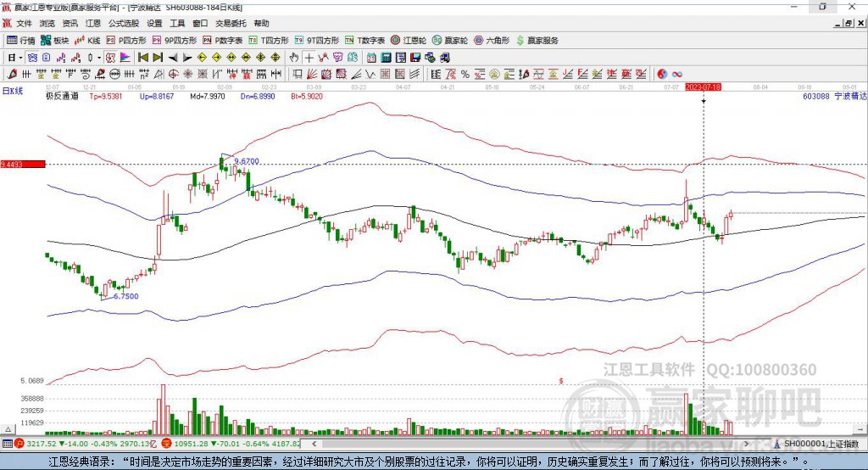Jump to the first bar icon
The height and width of the screenshot is (470, 868).
point(142,58)
